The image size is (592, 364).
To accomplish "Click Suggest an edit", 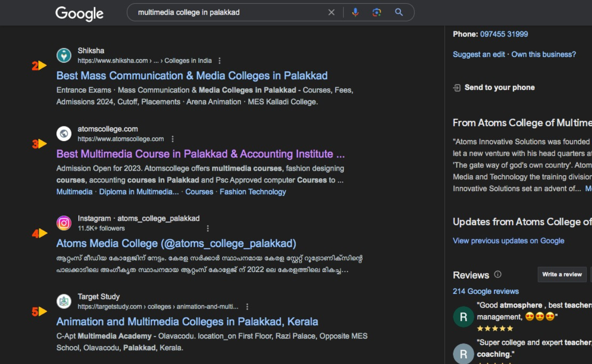I will tap(479, 54).
